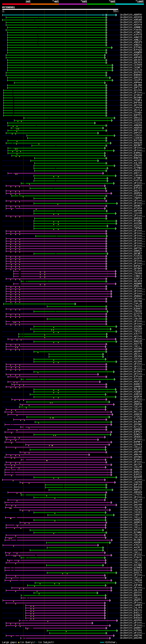146x644 pixels.
Task: Select hit label UniRef100_A8Q508
Action: tap(131, 128)
